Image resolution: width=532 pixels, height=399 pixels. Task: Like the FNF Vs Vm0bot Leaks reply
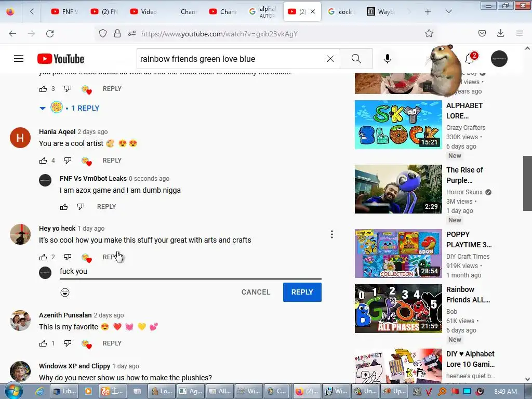click(x=64, y=207)
